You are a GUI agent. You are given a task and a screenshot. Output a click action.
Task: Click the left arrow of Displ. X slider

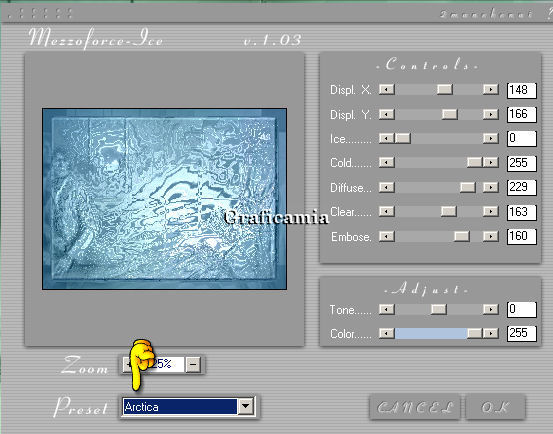(x=387, y=89)
